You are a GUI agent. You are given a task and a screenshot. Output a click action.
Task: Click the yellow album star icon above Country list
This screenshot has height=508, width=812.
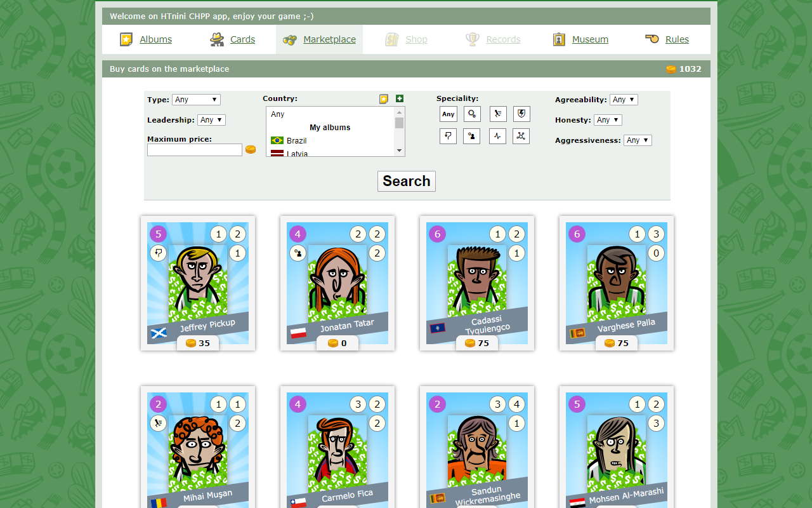coord(384,98)
